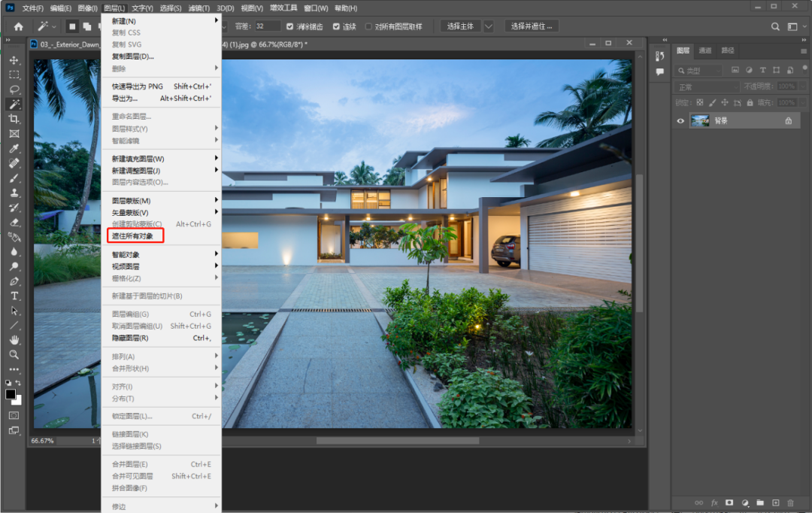Screen dimensions: 812x513
Task: Add a layer mask from panel bottom
Action: [x=729, y=502]
